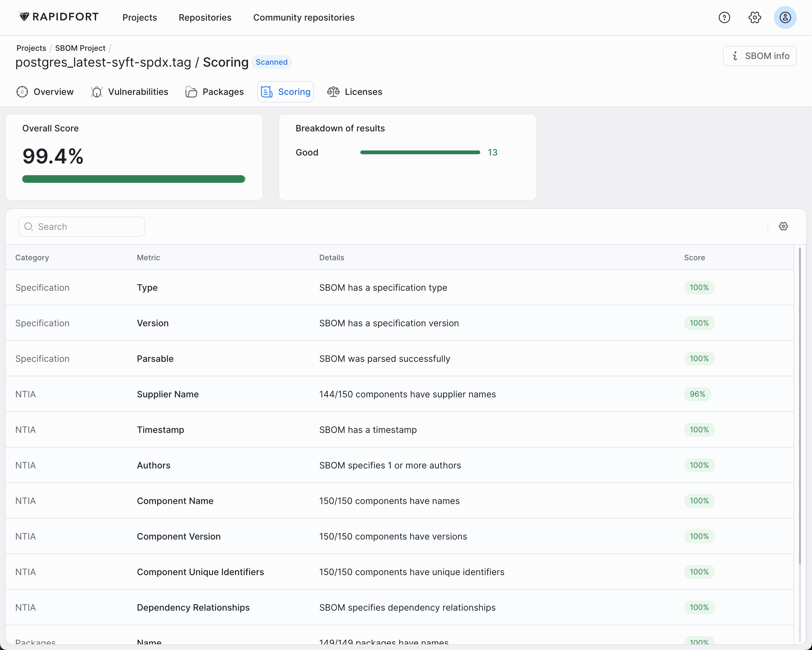The image size is (812, 650).
Task: Switch to the Vulnerabilities tab
Action: point(129,92)
